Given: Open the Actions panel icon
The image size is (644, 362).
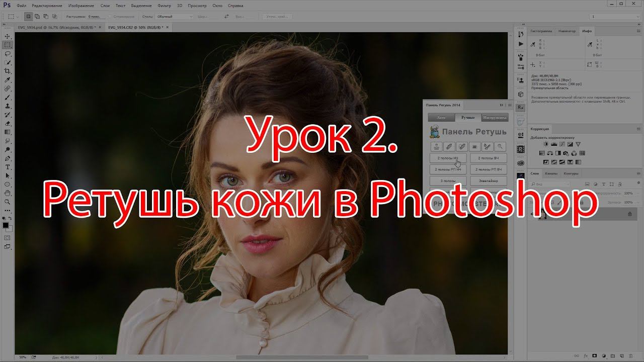Looking at the screenshot, I should click(520, 44).
